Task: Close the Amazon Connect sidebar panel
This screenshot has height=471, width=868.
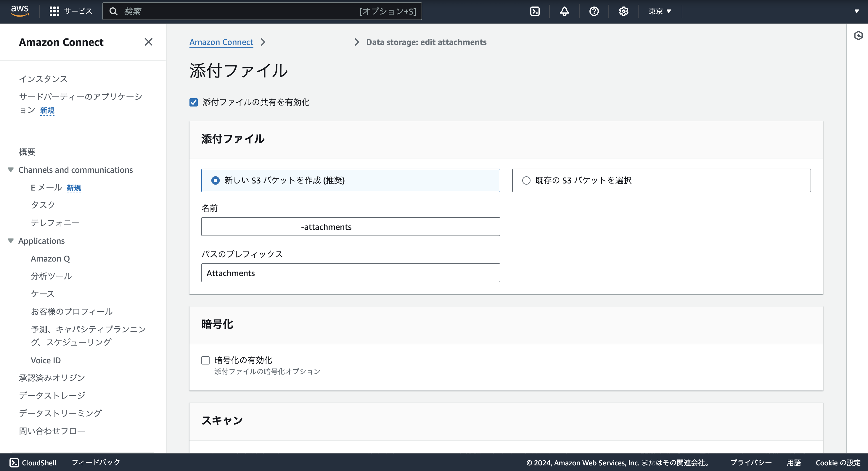Action: pos(149,42)
